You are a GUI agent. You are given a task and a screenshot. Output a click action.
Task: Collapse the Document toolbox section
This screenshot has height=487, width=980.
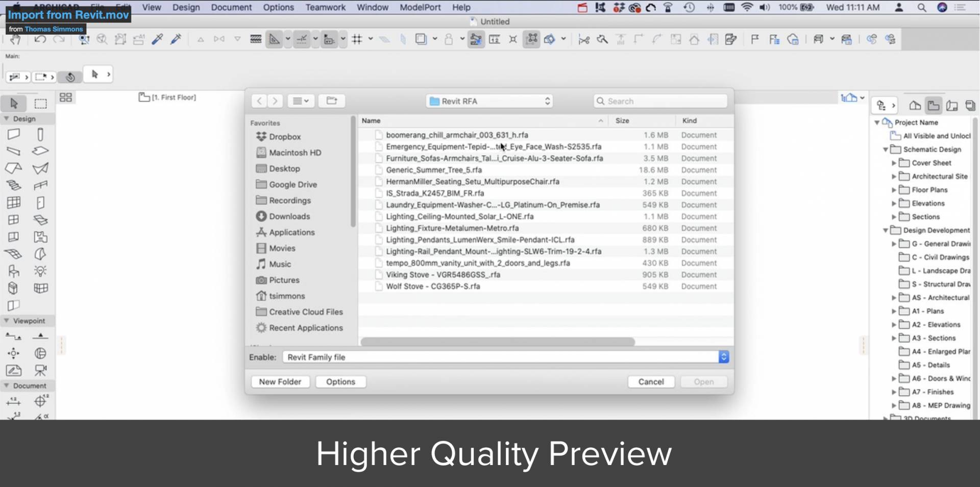coord(7,385)
